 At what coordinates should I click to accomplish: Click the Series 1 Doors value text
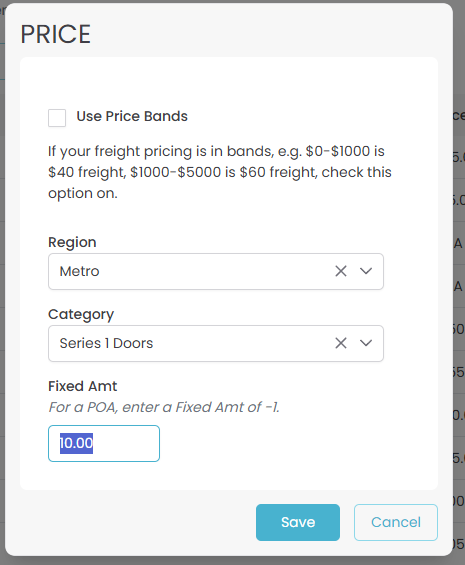coord(106,343)
